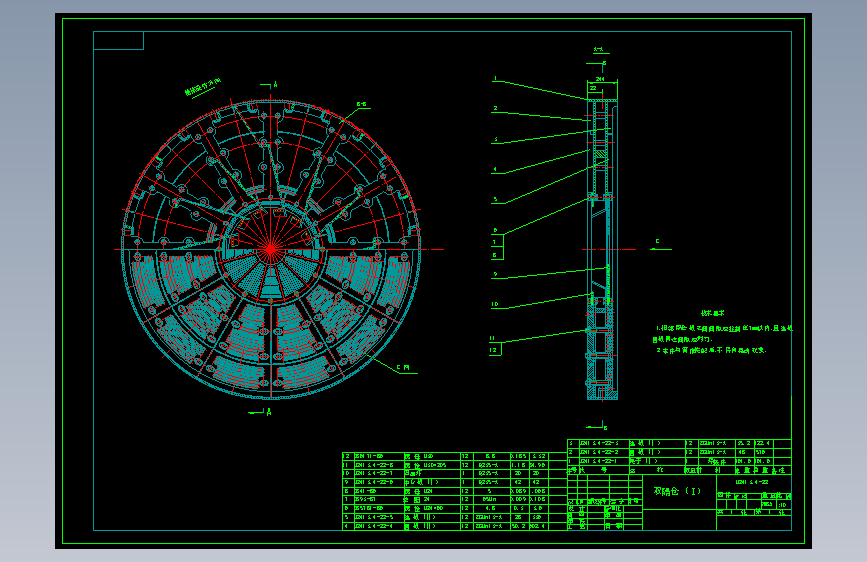
Task: Click the section A marker above circular view
Action: click(275, 85)
